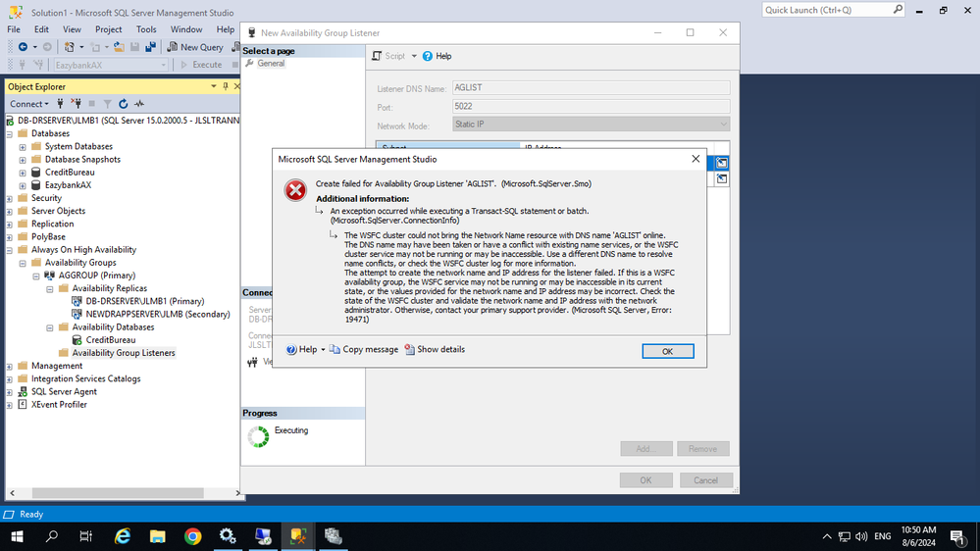Select the DB-DRSERVER\JLMB1 (Primary) replica
The height and width of the screenshot is (551, 980).
click(x=145, y=301)
